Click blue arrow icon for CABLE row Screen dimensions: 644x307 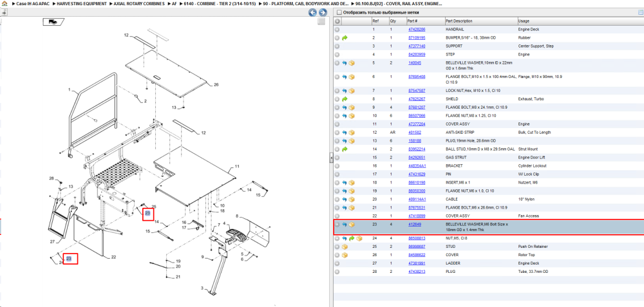pyautogui.click(x=345, y=200)
